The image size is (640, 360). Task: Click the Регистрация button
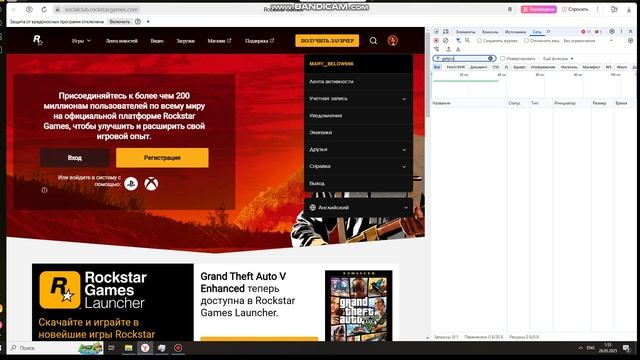click(x=162, y=158)
